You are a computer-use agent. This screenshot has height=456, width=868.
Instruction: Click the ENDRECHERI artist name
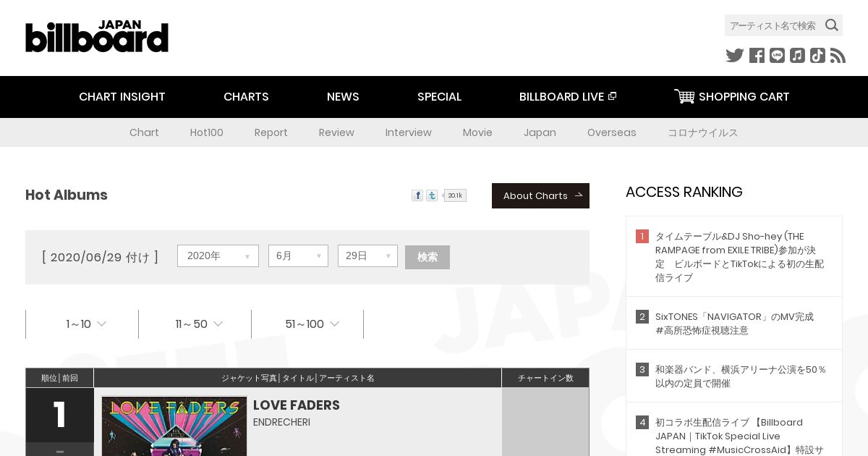[x=281, y=422]
